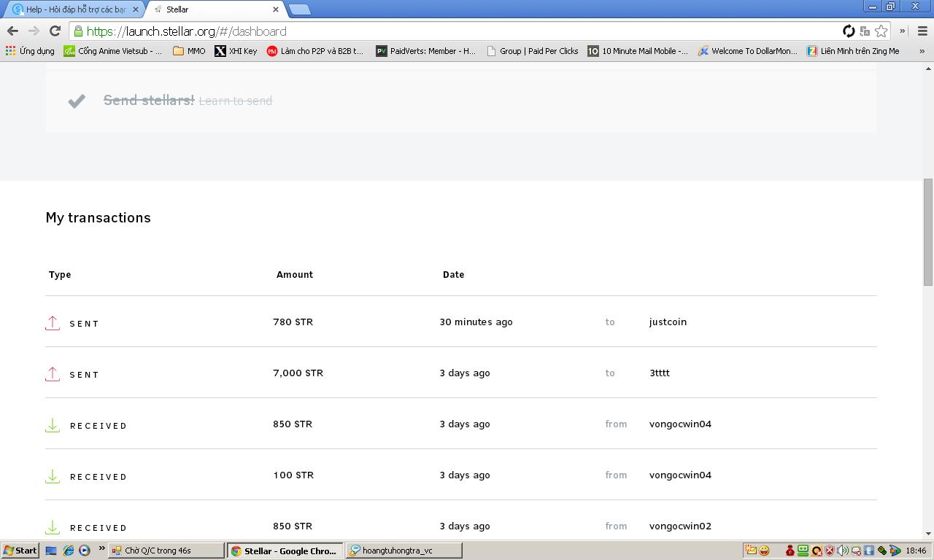
Task: Open the 'Cổng Anime Vietsub' bookmark
Action: pos(113,51)
